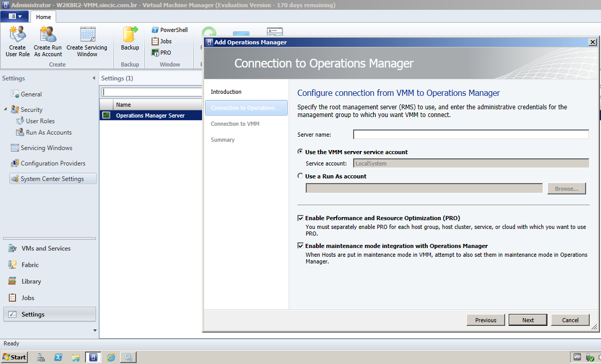Open Windows Explorer from taskbar

click(76, 357)
